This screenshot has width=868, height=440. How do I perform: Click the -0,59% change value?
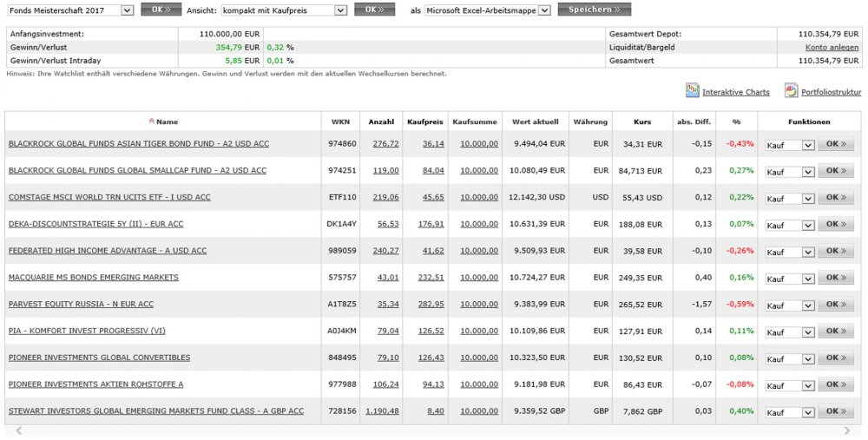pos(740,304)
